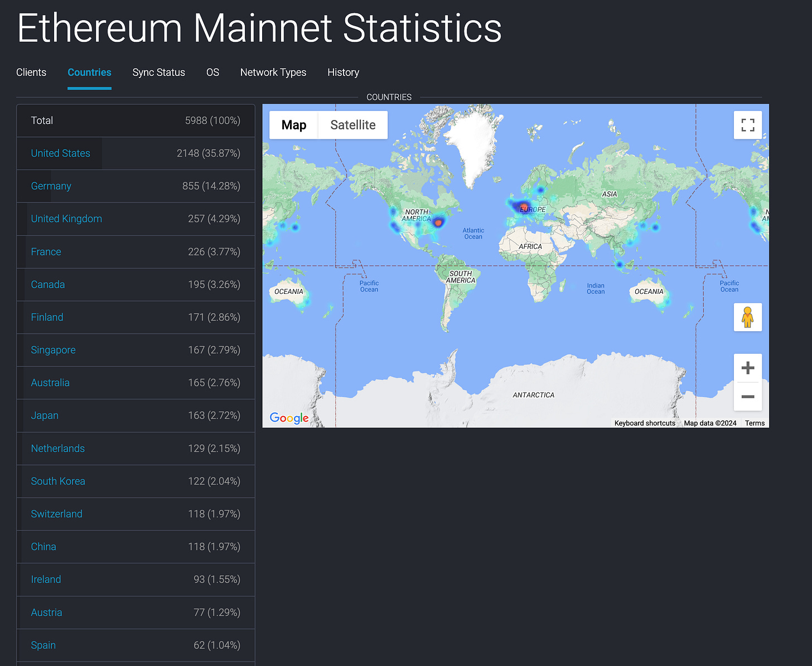Viewport: 812px width, 666px height.
Task: Click the 2148 (35.87%) value
Action: 209,153
